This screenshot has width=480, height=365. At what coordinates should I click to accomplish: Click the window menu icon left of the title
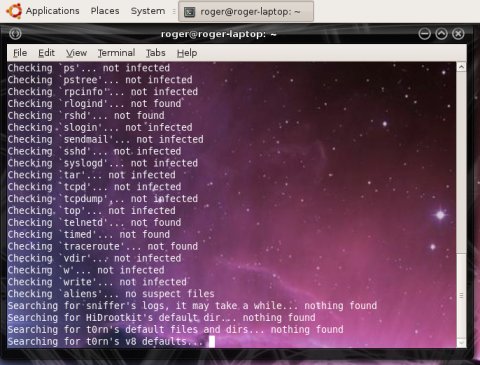[15, 33]
